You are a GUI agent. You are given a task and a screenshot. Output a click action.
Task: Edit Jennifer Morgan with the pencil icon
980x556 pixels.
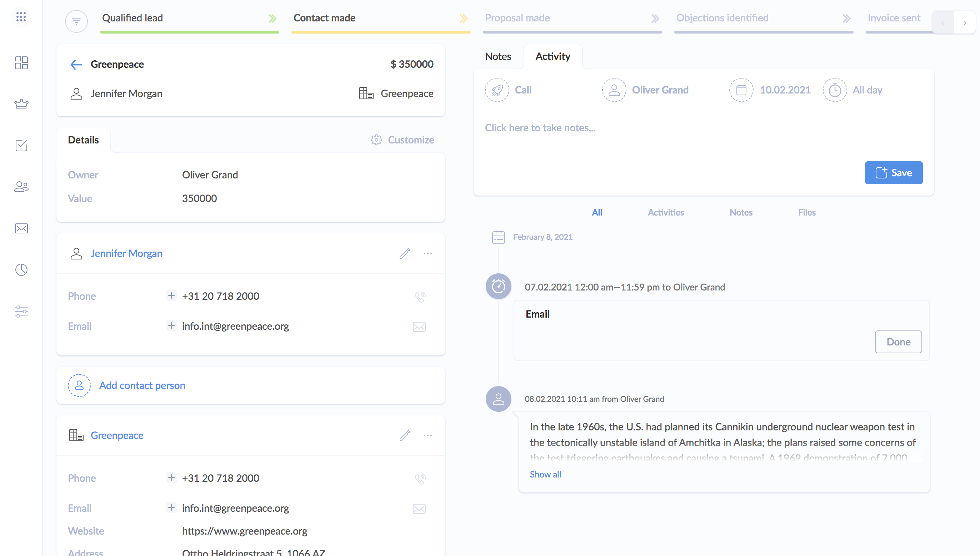click(x=405, y=254)
